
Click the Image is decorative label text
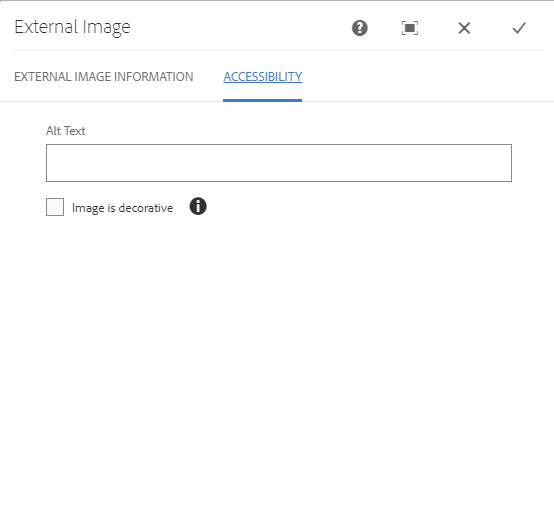coord(123,208)
